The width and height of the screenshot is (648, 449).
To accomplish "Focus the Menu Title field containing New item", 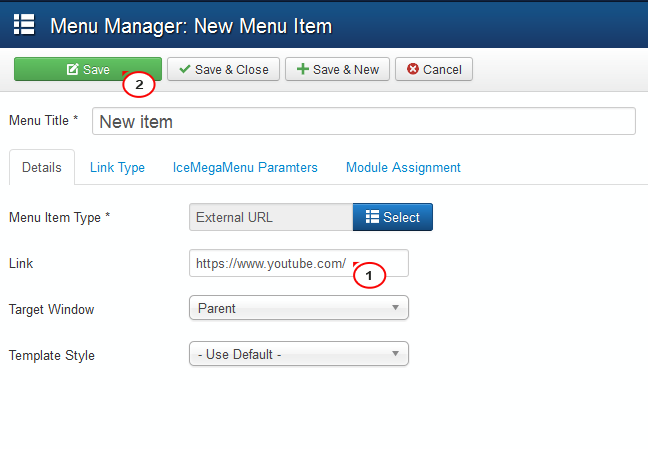I will click(x=364, y=121).
